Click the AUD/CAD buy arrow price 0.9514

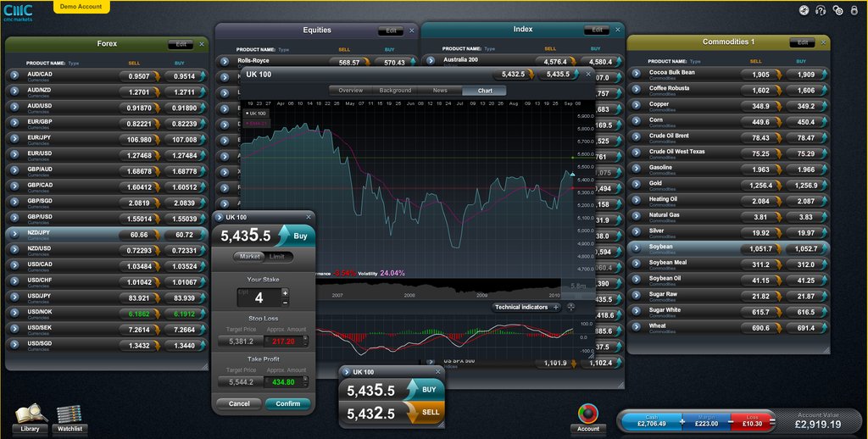click(185, 76)
